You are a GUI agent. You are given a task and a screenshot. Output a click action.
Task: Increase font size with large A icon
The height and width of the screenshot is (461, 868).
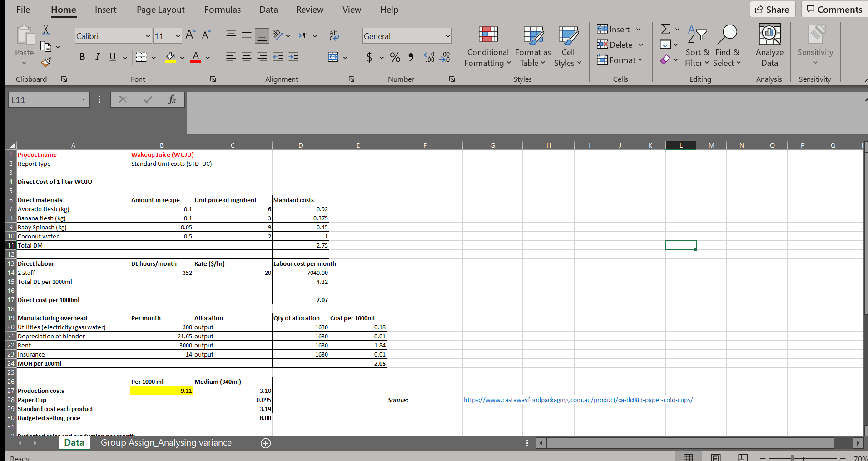tap(190, 35)
